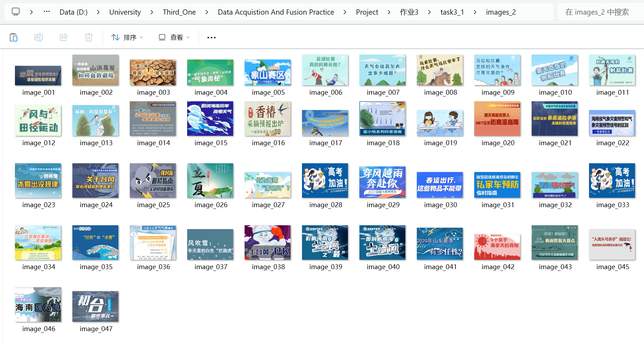Click the Share icon in toolbar

[x=64, y=37]
